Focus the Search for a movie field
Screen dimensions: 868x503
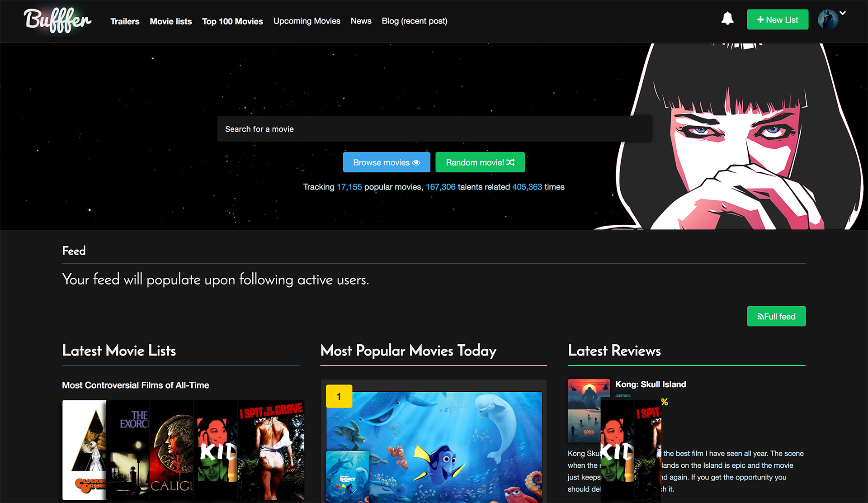pyautogui.click(x=434, y=129)
